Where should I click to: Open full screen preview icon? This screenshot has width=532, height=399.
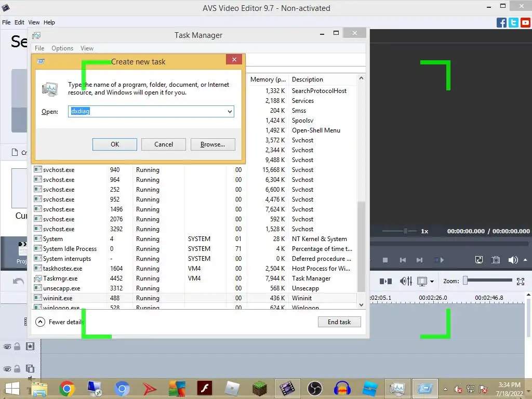(478, 260)
